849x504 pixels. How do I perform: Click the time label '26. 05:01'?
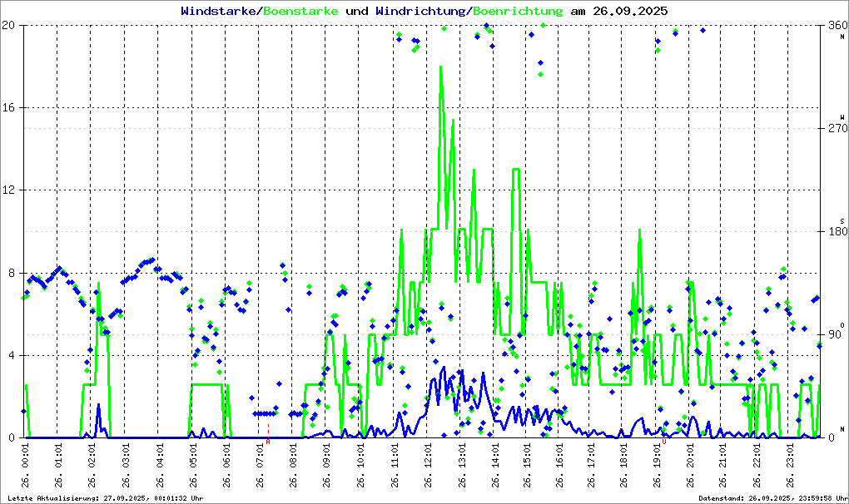193,465
